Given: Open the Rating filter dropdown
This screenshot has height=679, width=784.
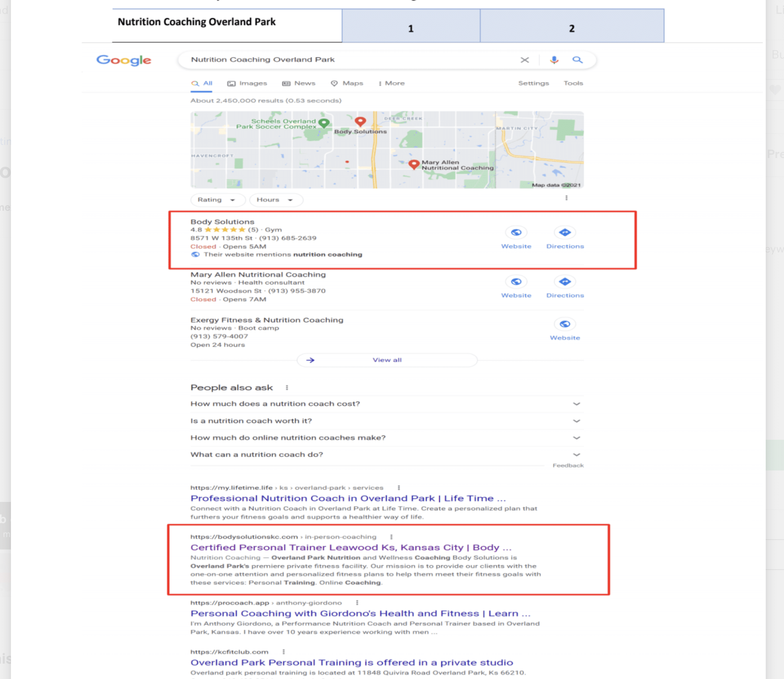Looking at the screenshot, I should tap(218, 200).
